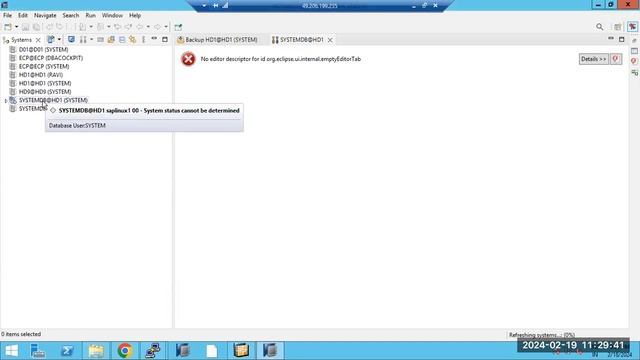Open File Explorer from taskbar
The height and width of the screenshot is (360, 640).
coord(96,351)
